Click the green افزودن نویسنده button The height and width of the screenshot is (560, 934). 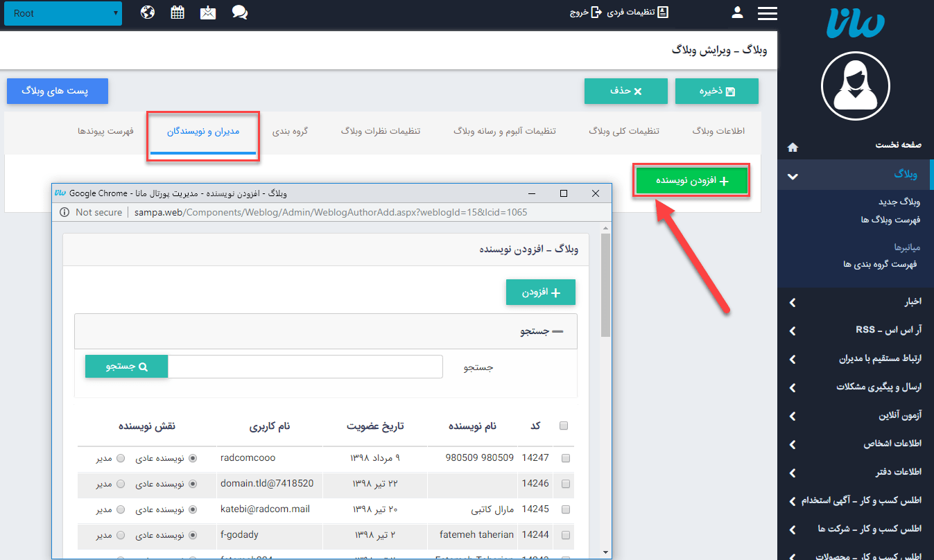(x=691, y=181)
